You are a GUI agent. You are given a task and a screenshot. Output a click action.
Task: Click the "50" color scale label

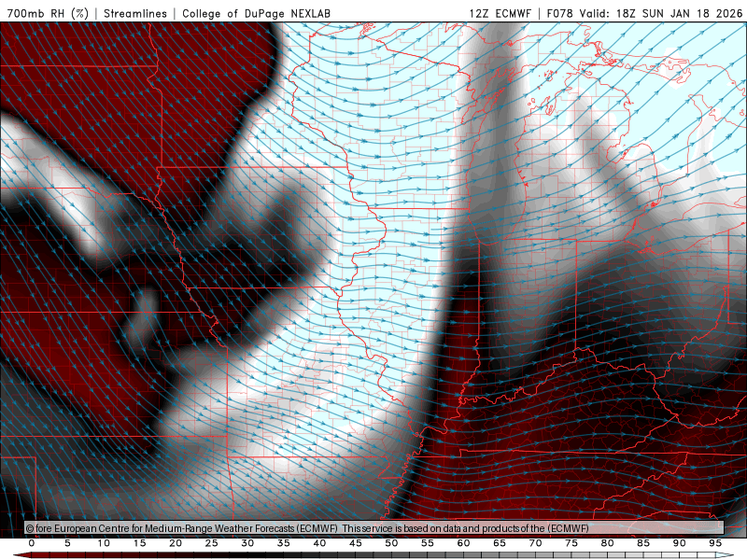pos(391,543)
